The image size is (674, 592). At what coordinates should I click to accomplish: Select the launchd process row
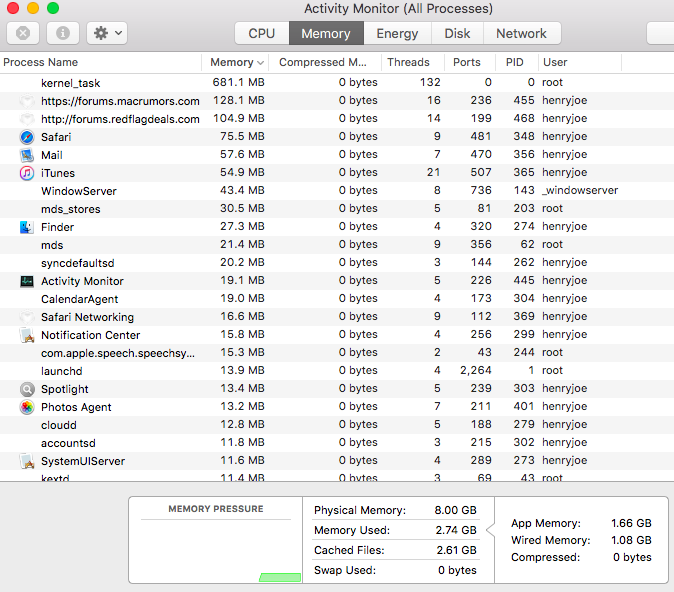[x=337, y=371]
